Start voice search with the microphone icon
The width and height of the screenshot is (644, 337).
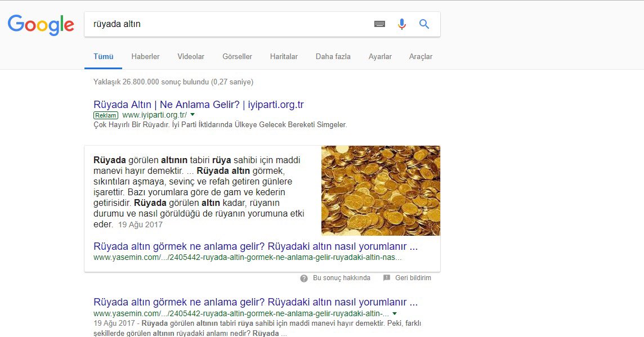pyautogui.click(x=401, y=24)
